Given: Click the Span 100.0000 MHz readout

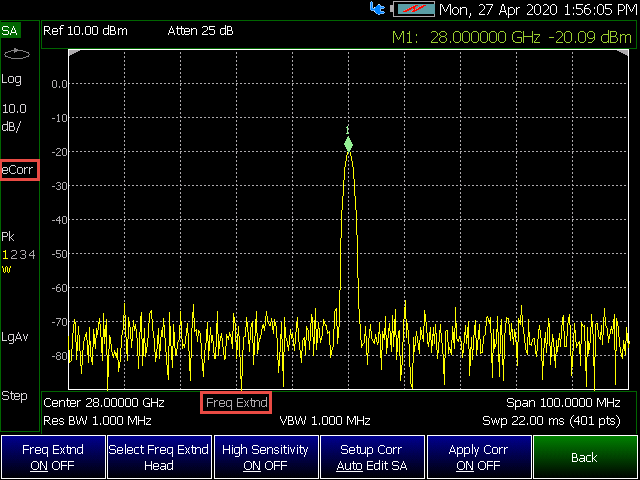Looking at the screenshot, I should point(563,403).
